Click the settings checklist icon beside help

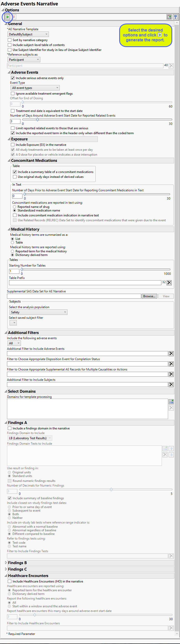(169, 17)
